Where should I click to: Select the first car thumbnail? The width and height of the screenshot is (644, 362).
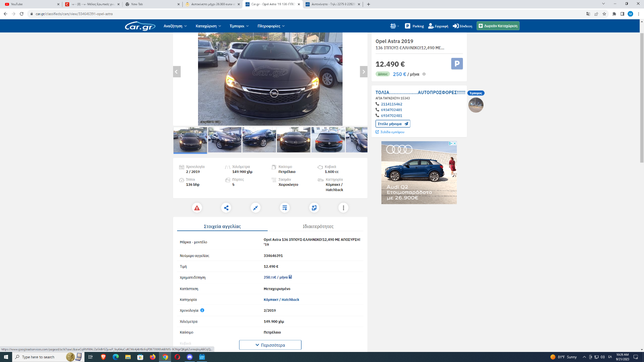tap(190, 140)
